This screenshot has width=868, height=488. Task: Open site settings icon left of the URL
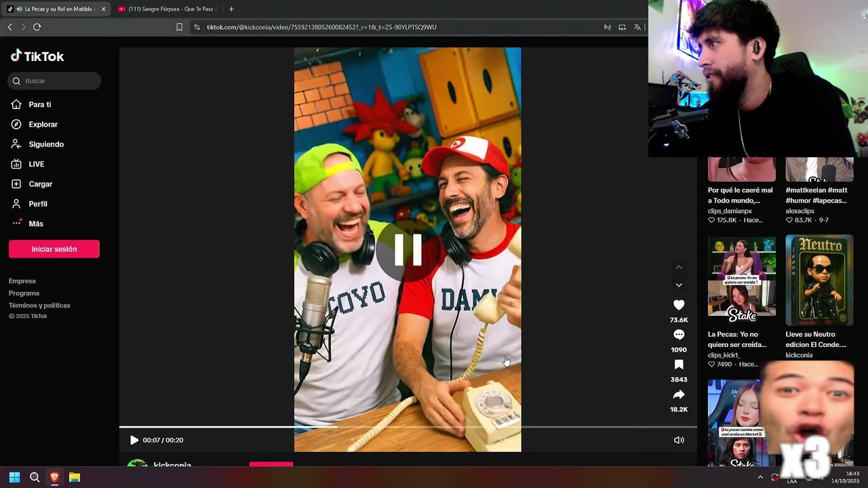click(x=197, y=27)
